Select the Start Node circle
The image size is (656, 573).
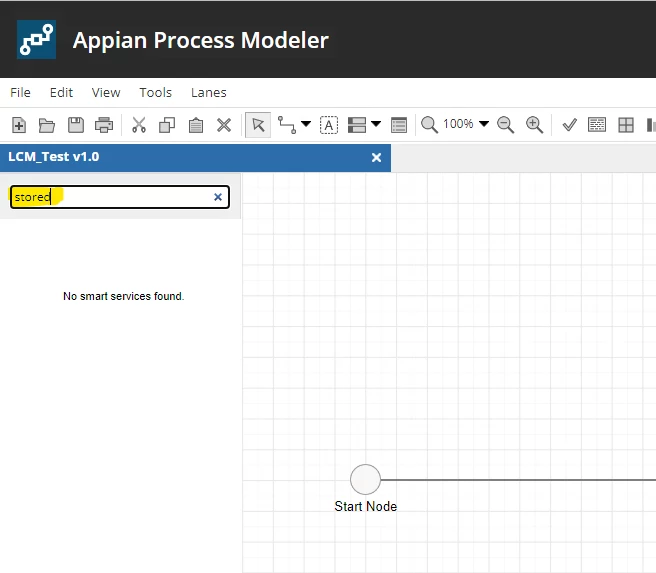(365, 480)
